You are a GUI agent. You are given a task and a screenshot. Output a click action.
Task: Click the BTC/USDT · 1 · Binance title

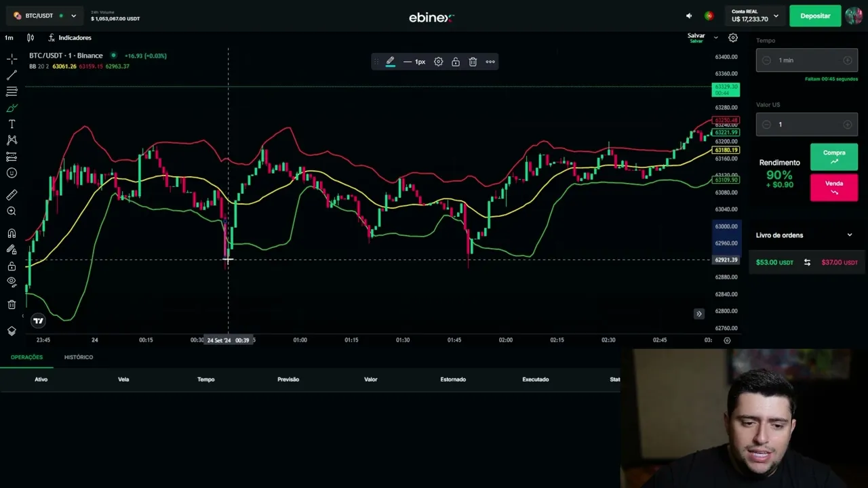(x=66, y=56)
